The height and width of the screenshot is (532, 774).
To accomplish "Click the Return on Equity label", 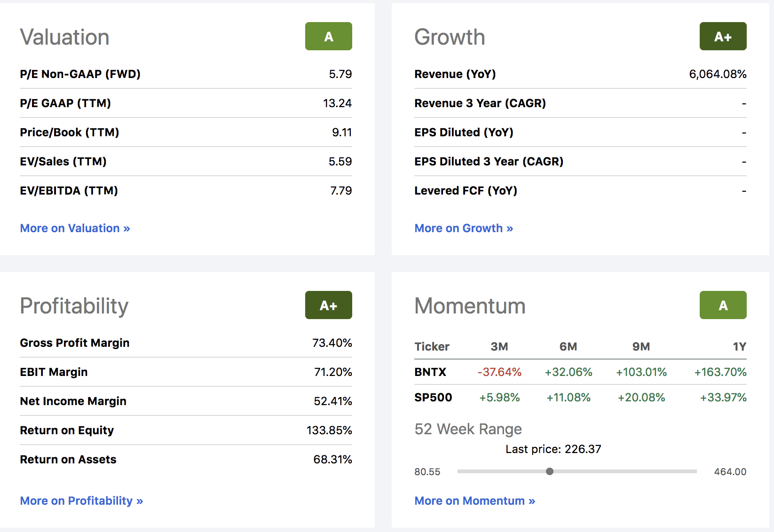I will click(67, 430).
